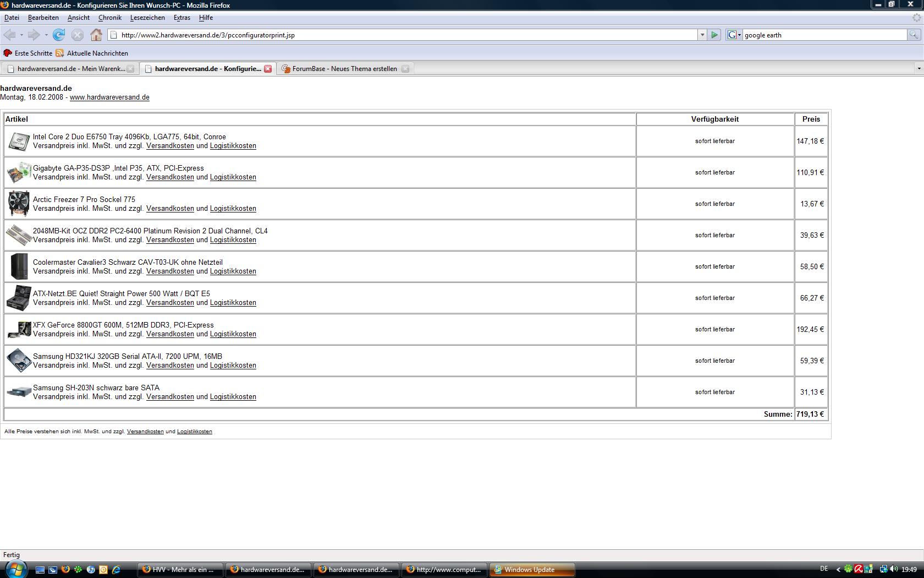Go to the Home page icon
The width and height of the screenshot is (924, 578).
tap(96, 35)
